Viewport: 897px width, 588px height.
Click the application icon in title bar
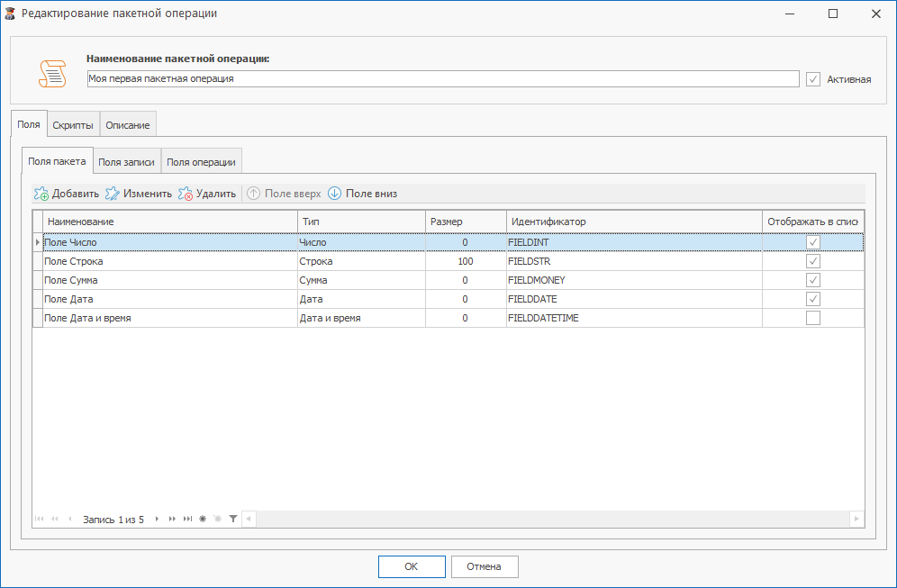pyautogui.click(x=10, y=14)
